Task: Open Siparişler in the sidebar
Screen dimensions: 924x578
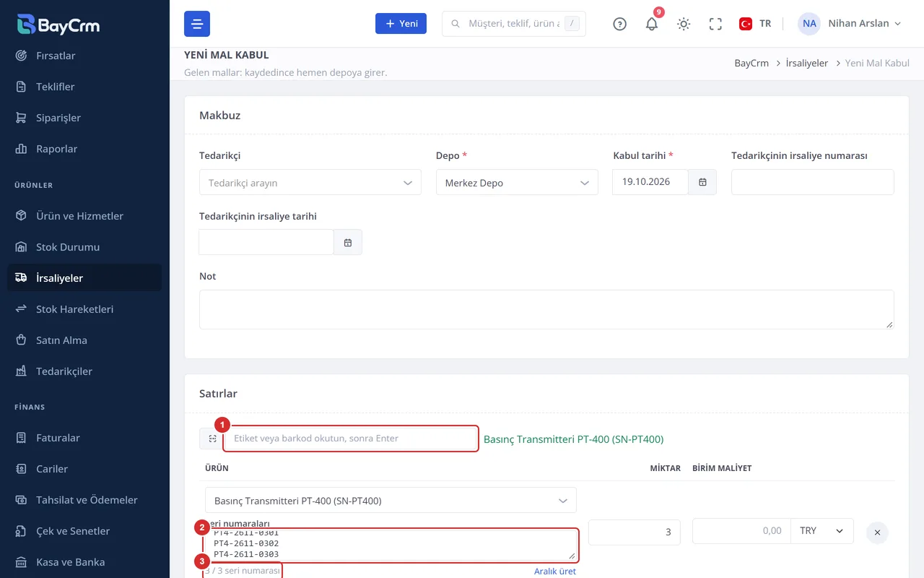Action: (x=84, y=118)
